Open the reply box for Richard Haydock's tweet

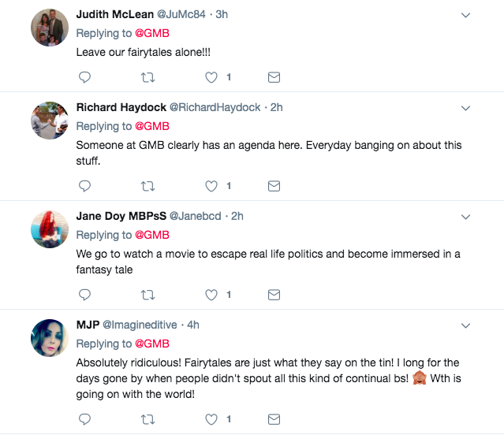click(86, 186)
